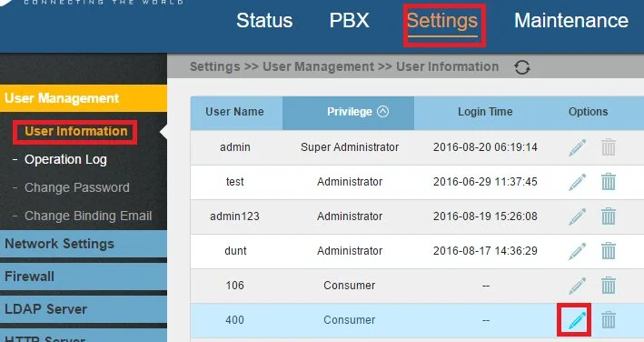The height and width of the screenshot is (342, 644).
Task: Open Change Binding Email in the sidebar
Action: point(88,216)
